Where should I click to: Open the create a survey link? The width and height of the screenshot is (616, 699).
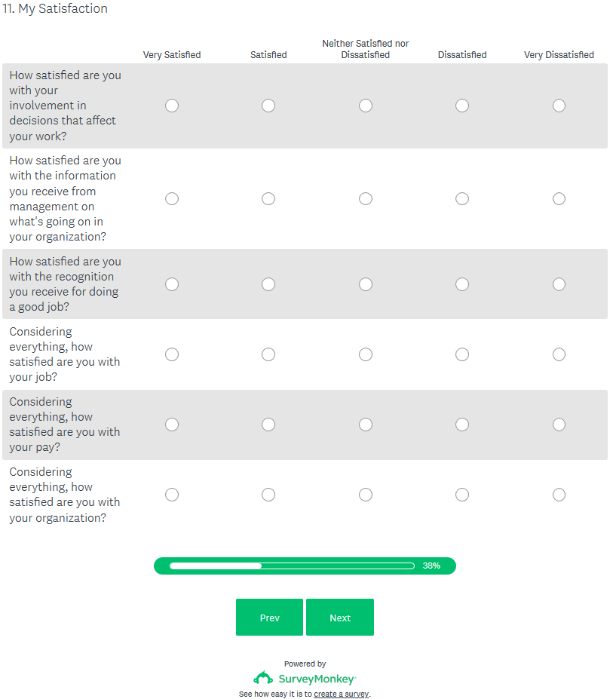coord(342,694)
